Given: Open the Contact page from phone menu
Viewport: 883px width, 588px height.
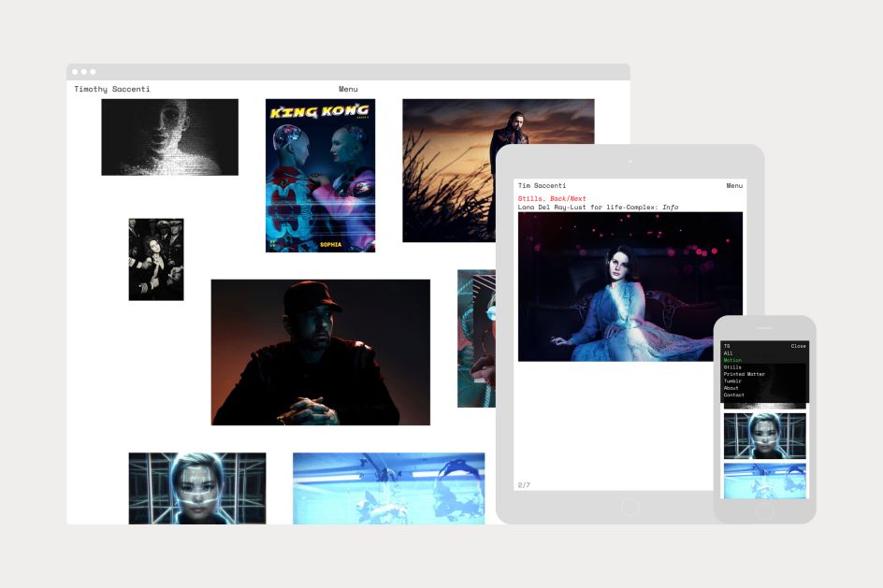Looking at the screenshot, I should [x=732, y=394].
